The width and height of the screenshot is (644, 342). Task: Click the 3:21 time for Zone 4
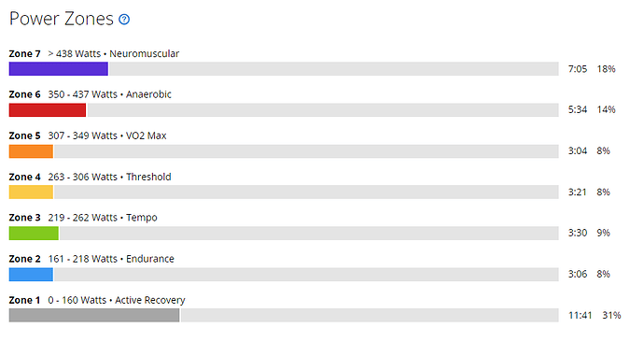point(578,192)
